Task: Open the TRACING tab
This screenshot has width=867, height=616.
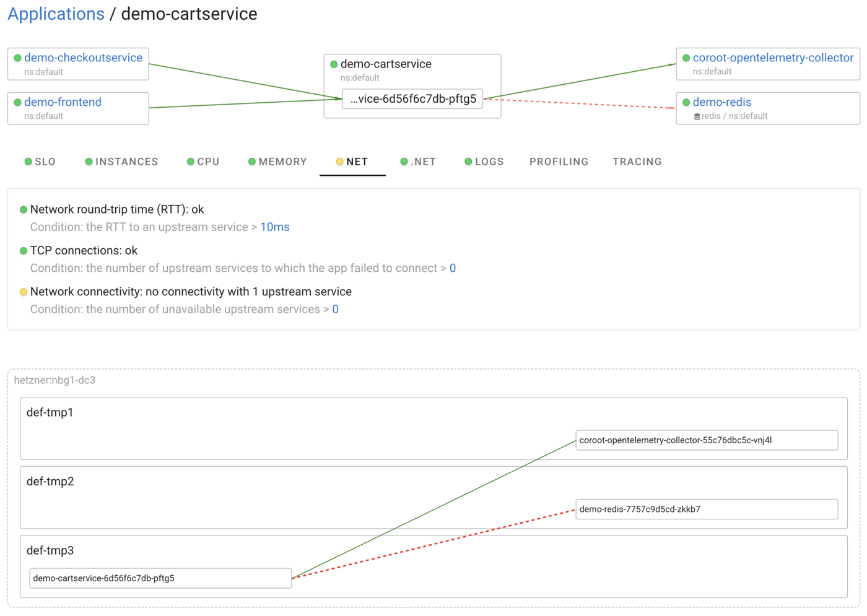Action: point(637,162)
